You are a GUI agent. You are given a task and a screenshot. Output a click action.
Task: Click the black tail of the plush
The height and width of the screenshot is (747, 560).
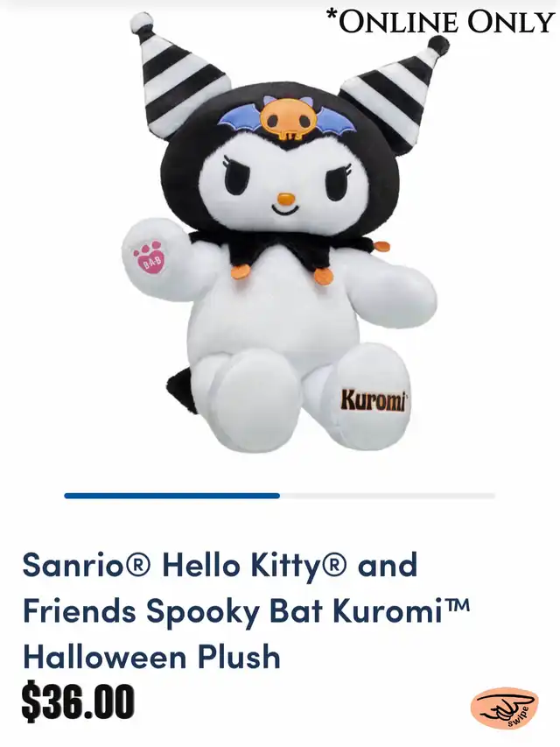pyautogui.click(x=180, y=386)
